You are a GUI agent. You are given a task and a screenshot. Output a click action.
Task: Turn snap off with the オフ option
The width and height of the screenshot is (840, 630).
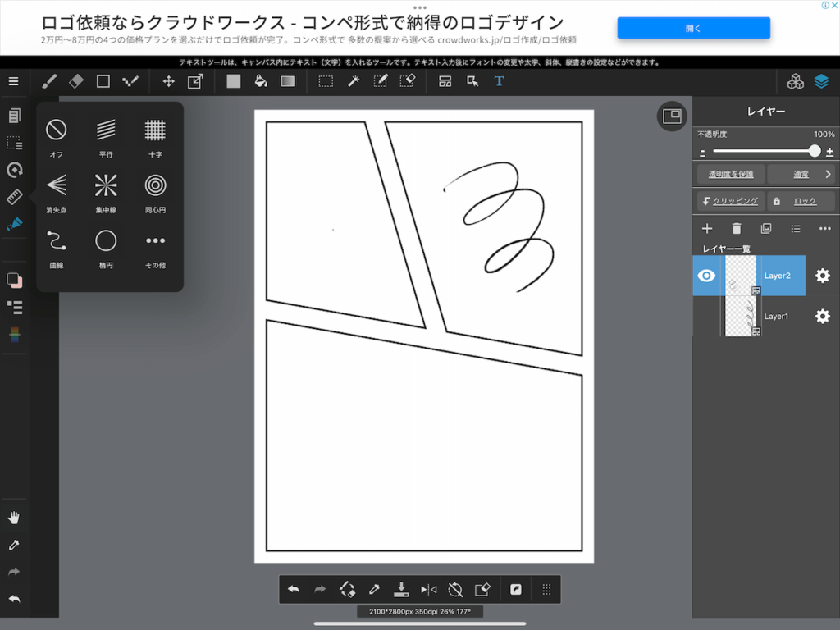click(56, 130)
